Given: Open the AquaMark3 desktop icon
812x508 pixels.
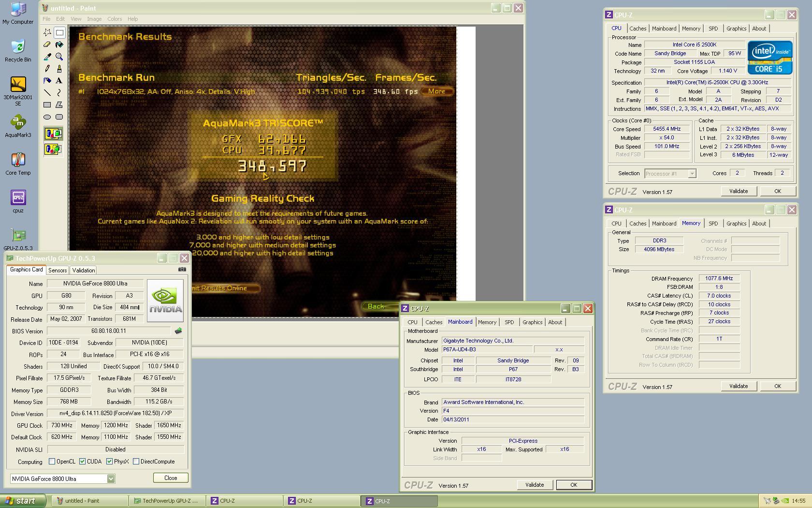Looking at the screenshot, I should click(18, 127).
